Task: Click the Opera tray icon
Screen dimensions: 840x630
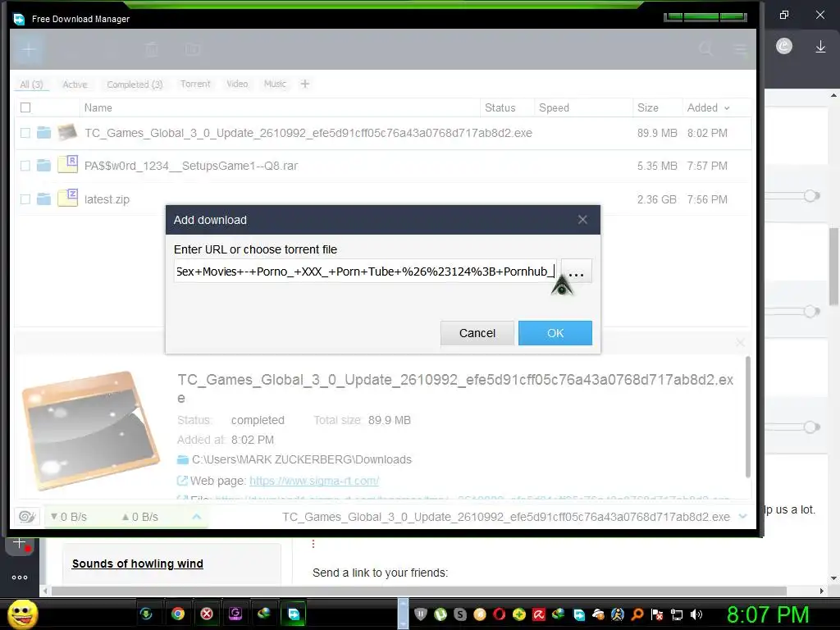Action: click(x=500, y=614)
